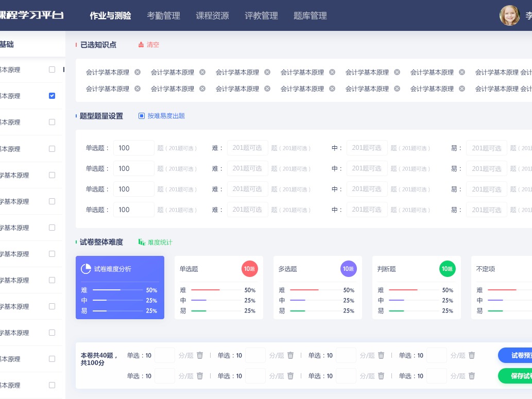Click the first 单选题 count input showing 100
Screen dimensions: 532x399
[x=134, y=148]
